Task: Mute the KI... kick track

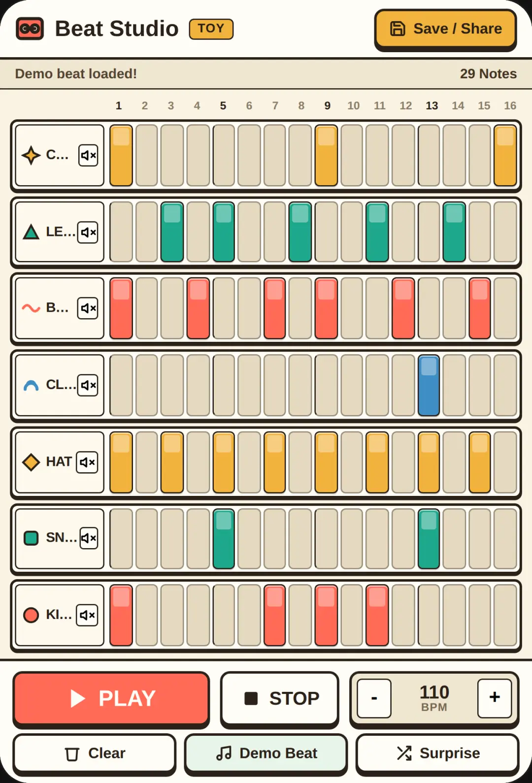Action: (x=87, y=615)
